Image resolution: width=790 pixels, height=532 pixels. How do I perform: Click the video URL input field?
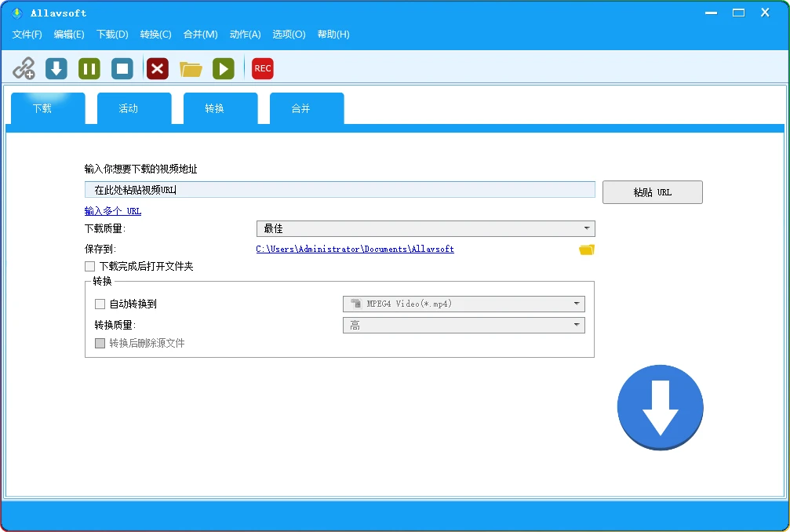(x=340, y=190)
